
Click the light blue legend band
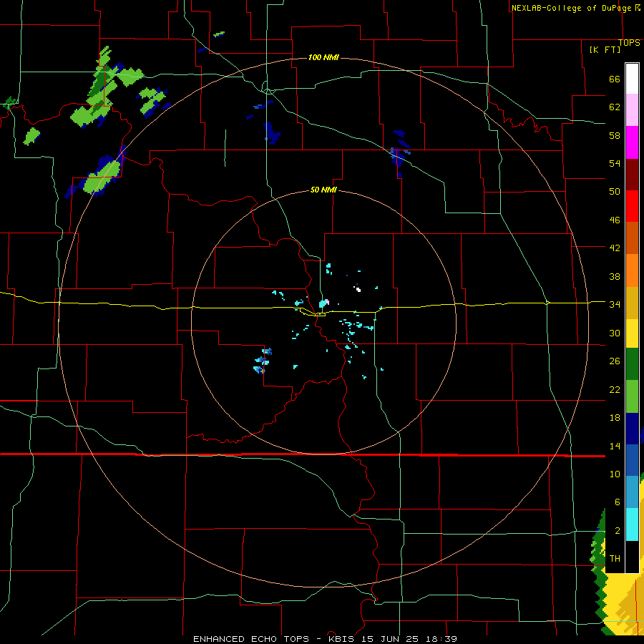tap(632, 492)
